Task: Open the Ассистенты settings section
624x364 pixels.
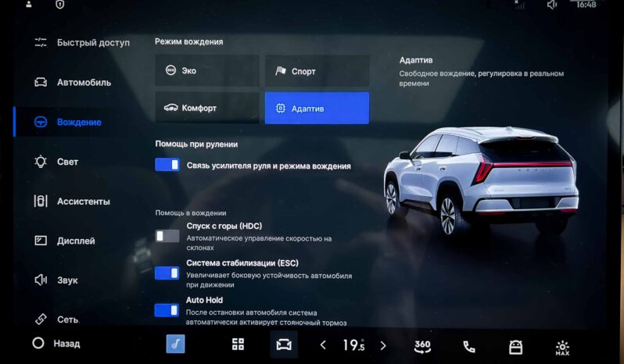Action: (72, 201)
